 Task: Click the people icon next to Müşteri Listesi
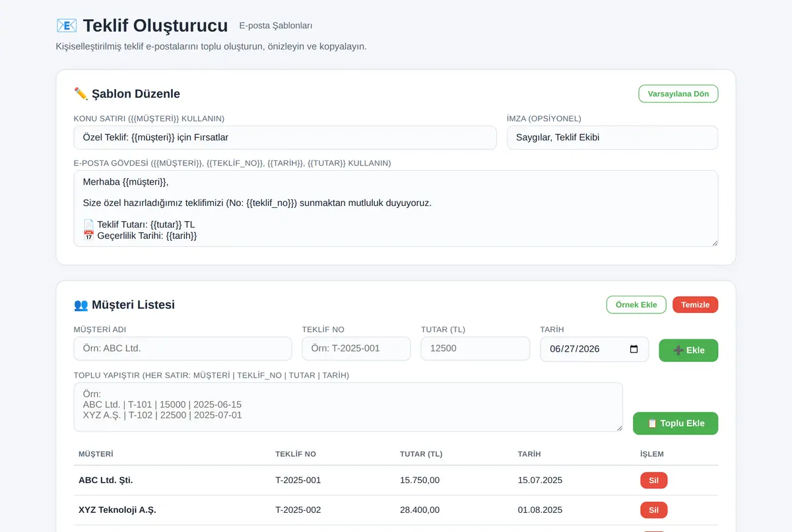coord(81,305)
